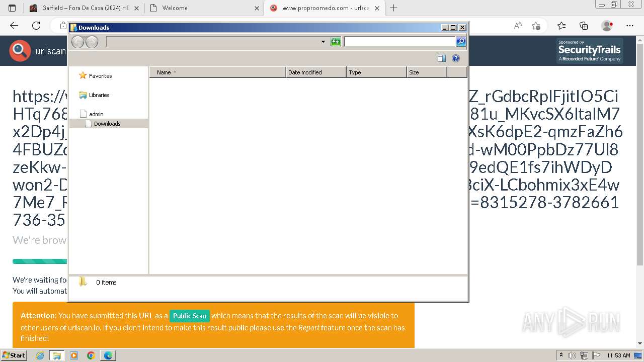Sort by the Date modified column header
The height and width of the screenshot is (362, 644).
[x=316, y=72]
